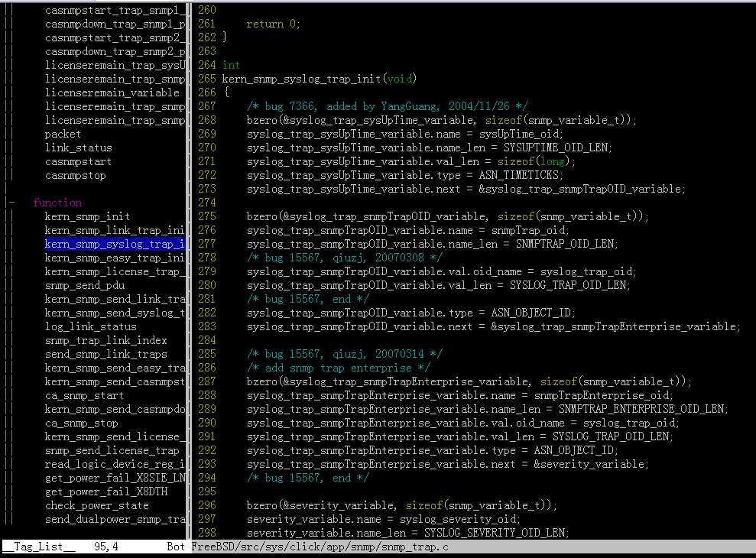Image resolution: width=756 pixels, height=558 pixels.
Task: Select kern_snmp_send_casnmpst tag entry
Action: [x=115, y=381]
